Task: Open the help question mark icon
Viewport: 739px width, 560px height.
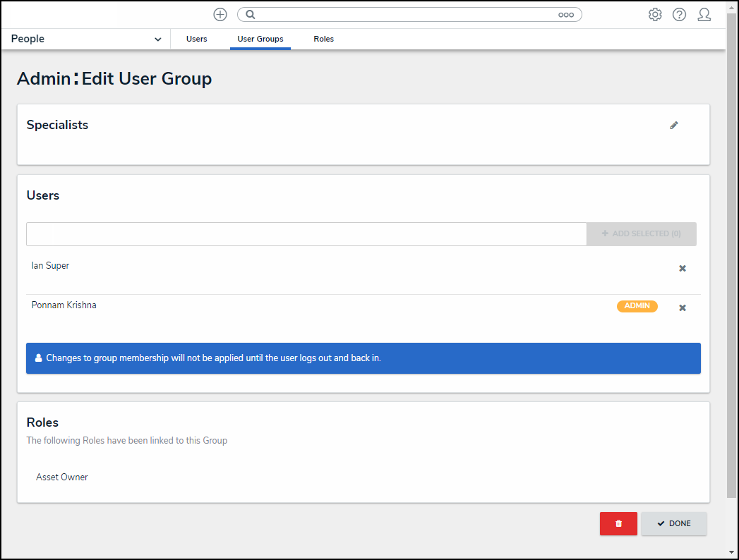Action: tap(679, 15)
